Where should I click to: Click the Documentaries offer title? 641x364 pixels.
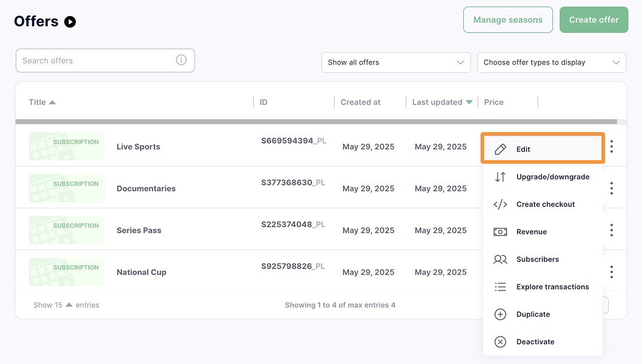(146, 188)
